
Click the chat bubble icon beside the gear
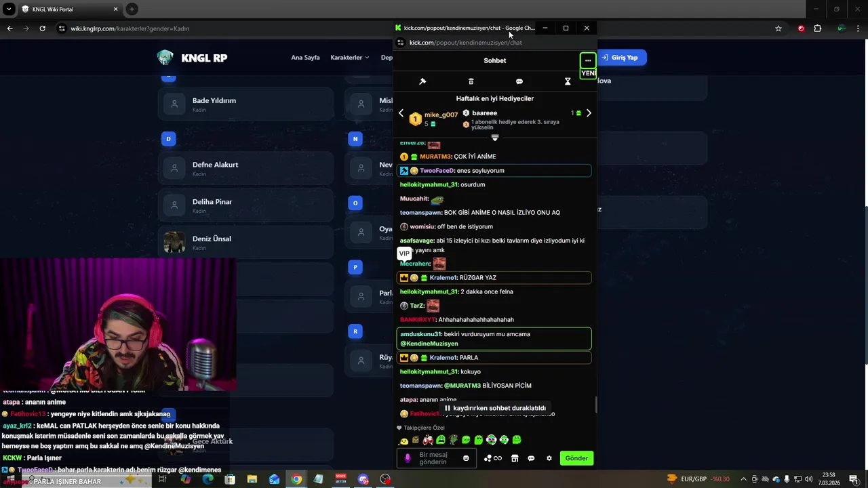tap(531, 458)
